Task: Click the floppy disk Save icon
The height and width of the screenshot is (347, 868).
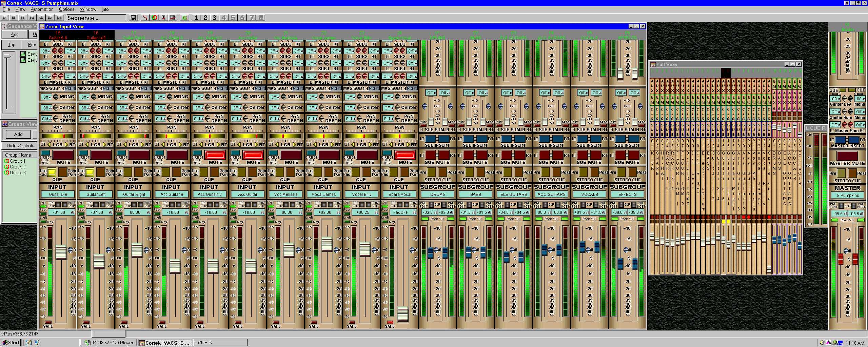Action: (133, 18)
